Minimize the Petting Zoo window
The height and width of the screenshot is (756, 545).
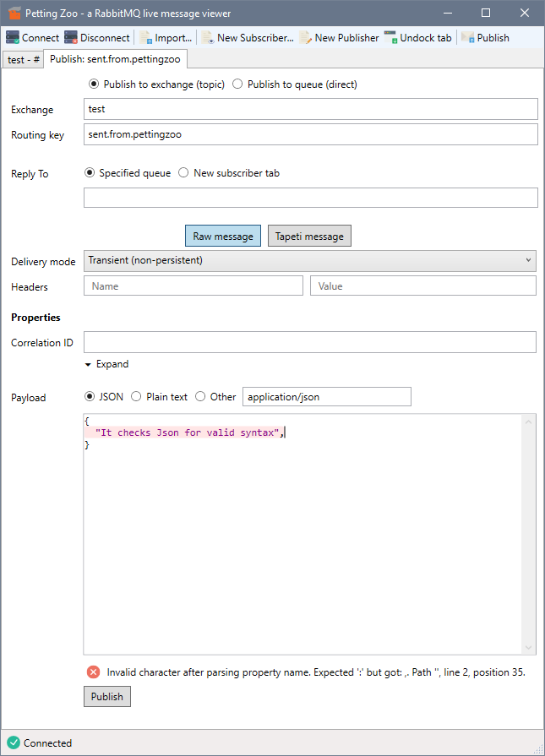coord(448,13)
